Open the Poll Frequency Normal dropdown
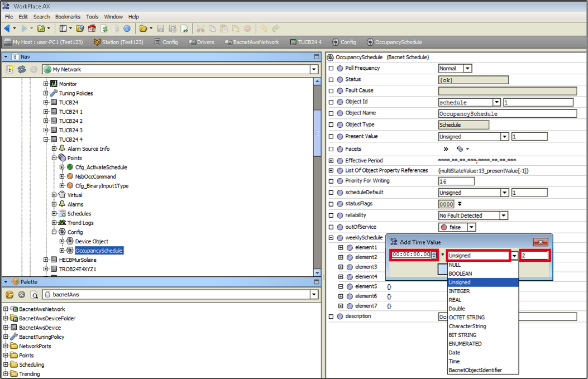This screenshot has width=588, height=379. (467, 68)
